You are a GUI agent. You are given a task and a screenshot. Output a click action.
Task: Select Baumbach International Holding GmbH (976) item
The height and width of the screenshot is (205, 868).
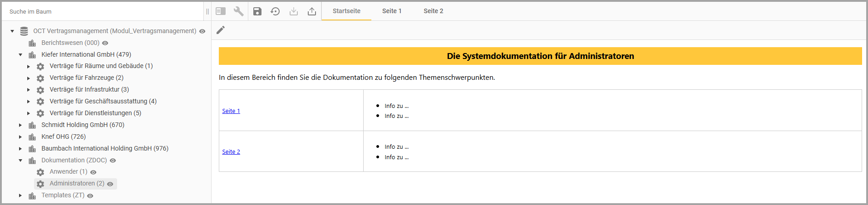coord(105,148)
